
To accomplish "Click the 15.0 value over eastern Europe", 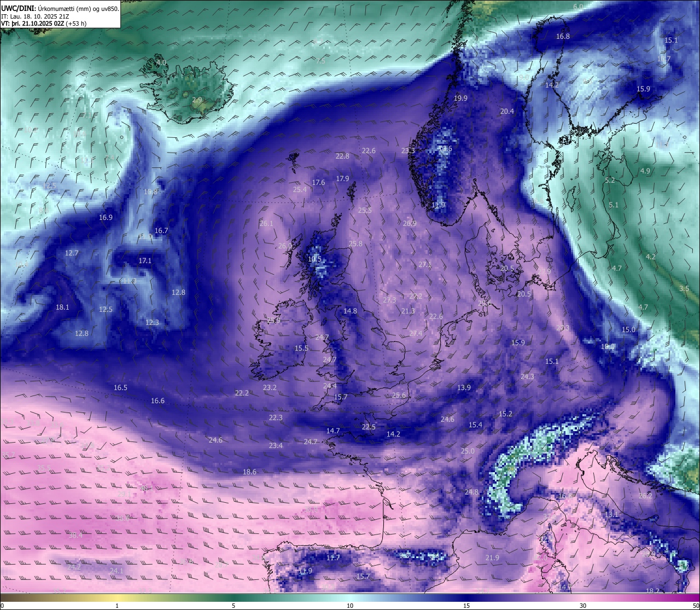I will pos(628,329).
